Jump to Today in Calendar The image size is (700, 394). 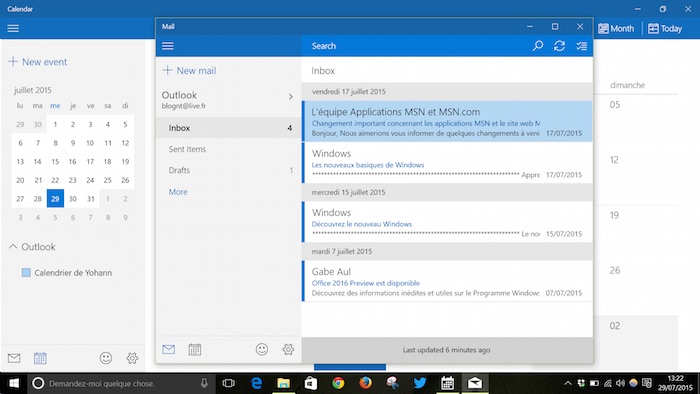(x=665, y=29)
